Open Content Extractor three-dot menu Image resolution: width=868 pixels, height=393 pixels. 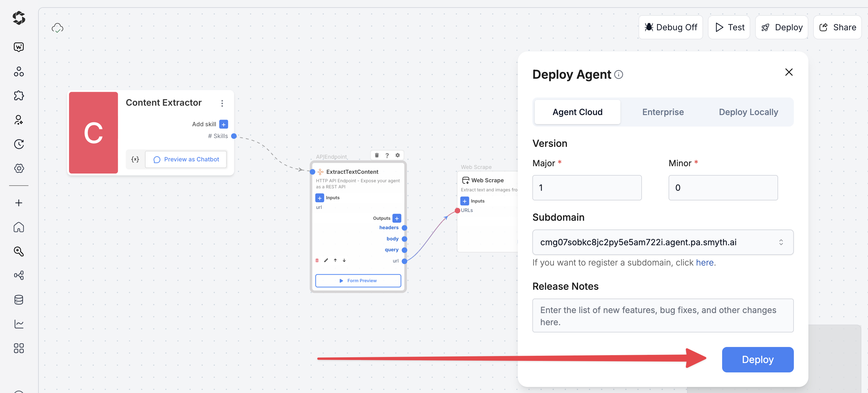click(222, 103)
